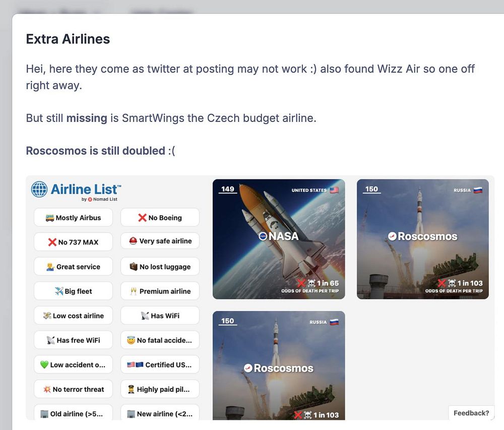Click the Has WiFi filter button
Screen dimensions: 504x430
(160, 316)
